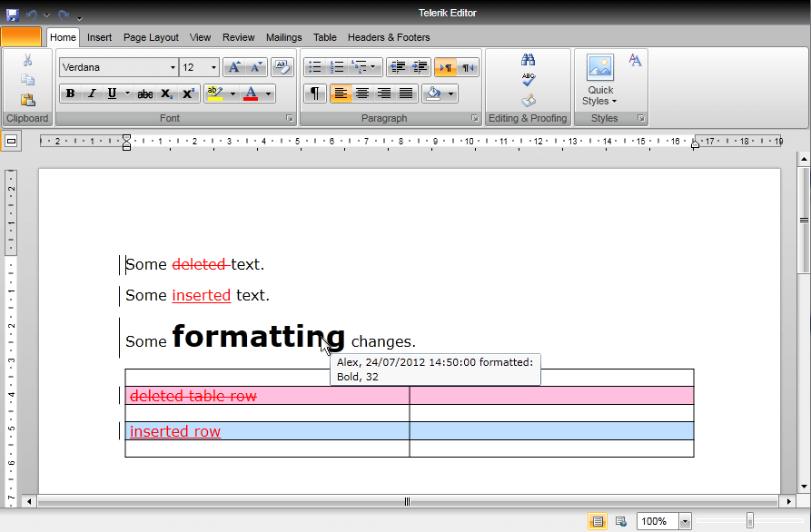Screen dimensions: 811x532
Task: Select the strikethrough formatting icon
Action: pyautogui.click(x=145, y=94)
